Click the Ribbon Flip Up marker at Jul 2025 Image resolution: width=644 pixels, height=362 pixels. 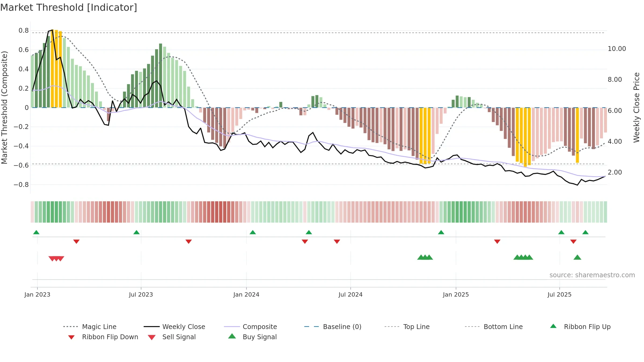(x=561, y=232)
